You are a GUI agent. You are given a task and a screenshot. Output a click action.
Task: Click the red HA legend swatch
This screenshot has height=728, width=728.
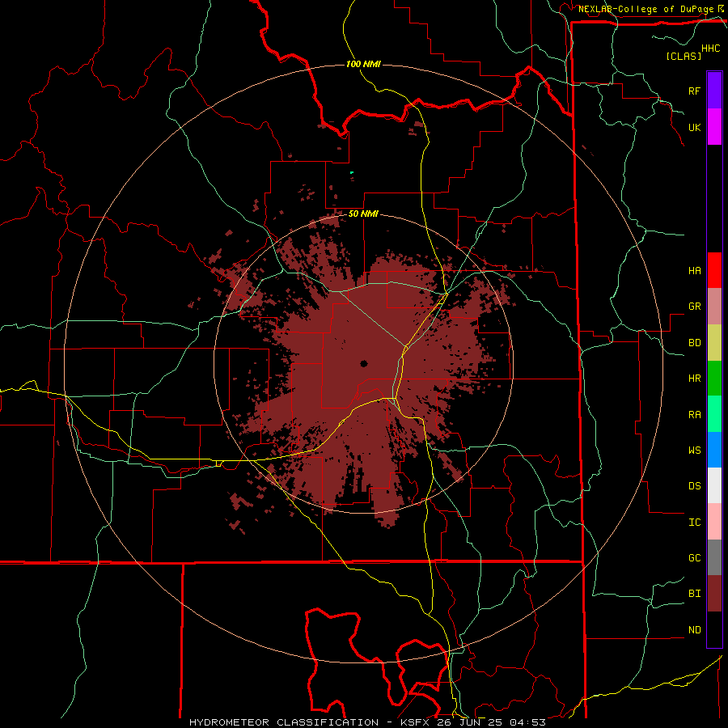714,270
